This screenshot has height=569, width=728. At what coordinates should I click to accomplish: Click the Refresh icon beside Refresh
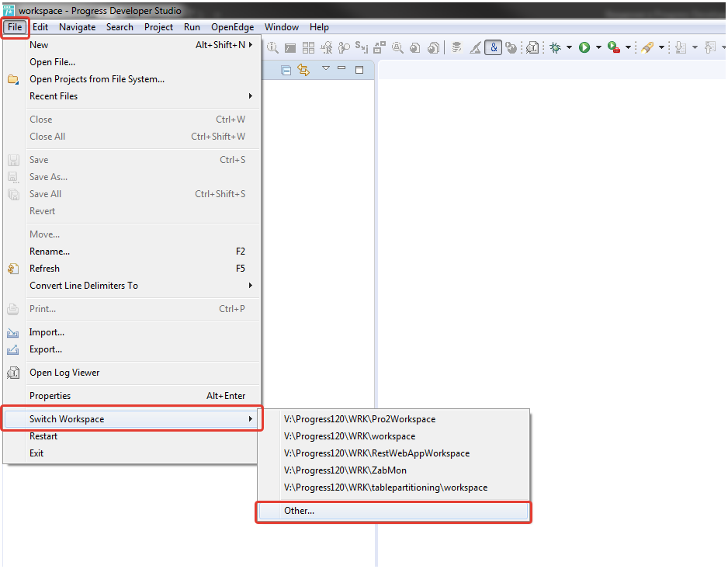tap(13, 269)
